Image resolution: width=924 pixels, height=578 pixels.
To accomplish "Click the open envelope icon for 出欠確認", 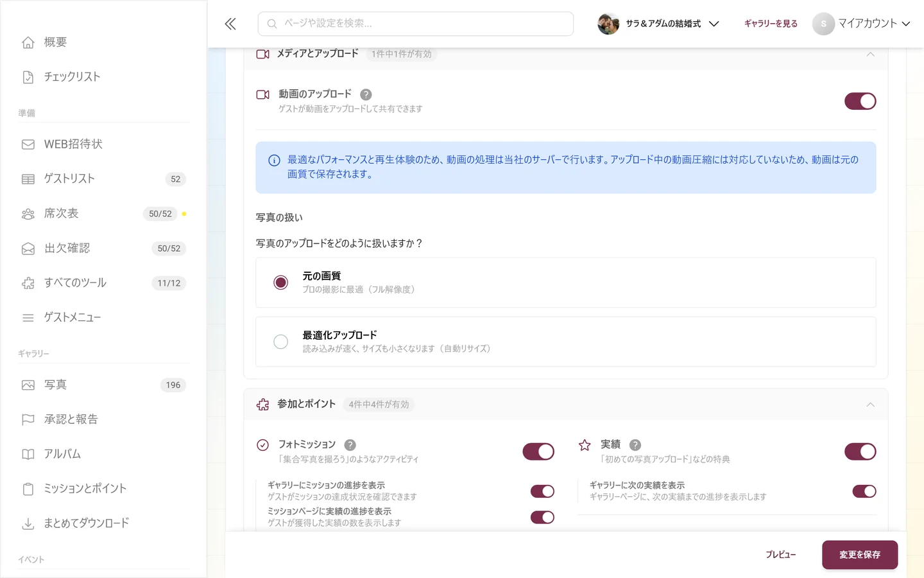I will [28, 249].
